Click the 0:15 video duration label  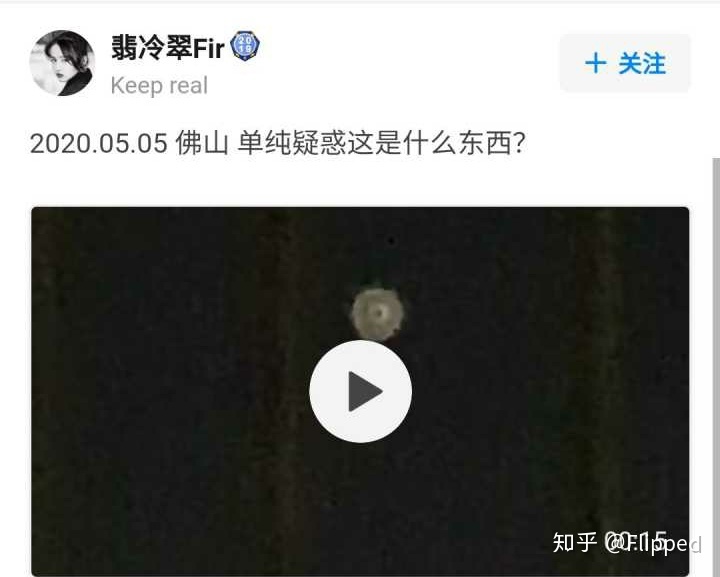(638, 542)
